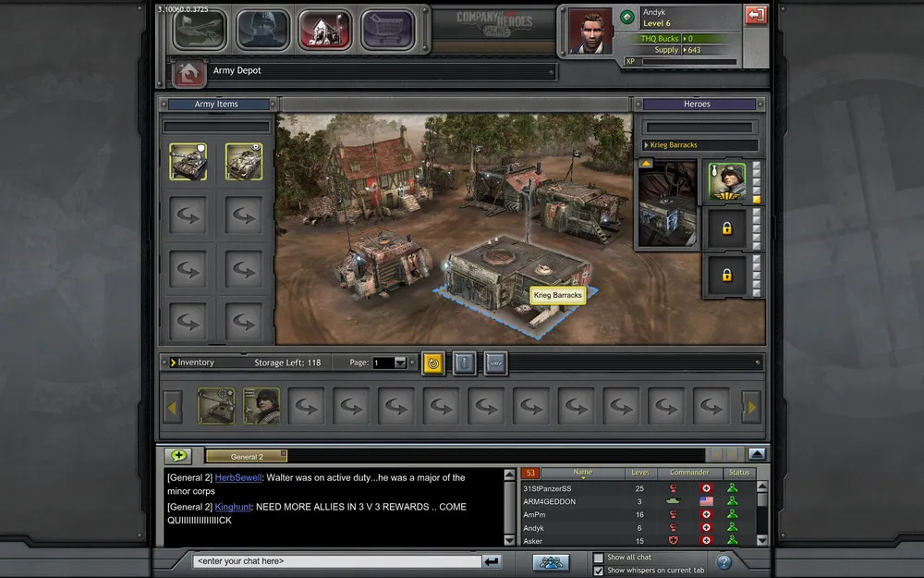This screenshot has height=578, width=924.
Task: Toggle the friends group button below chat
Action: (551, 561)
